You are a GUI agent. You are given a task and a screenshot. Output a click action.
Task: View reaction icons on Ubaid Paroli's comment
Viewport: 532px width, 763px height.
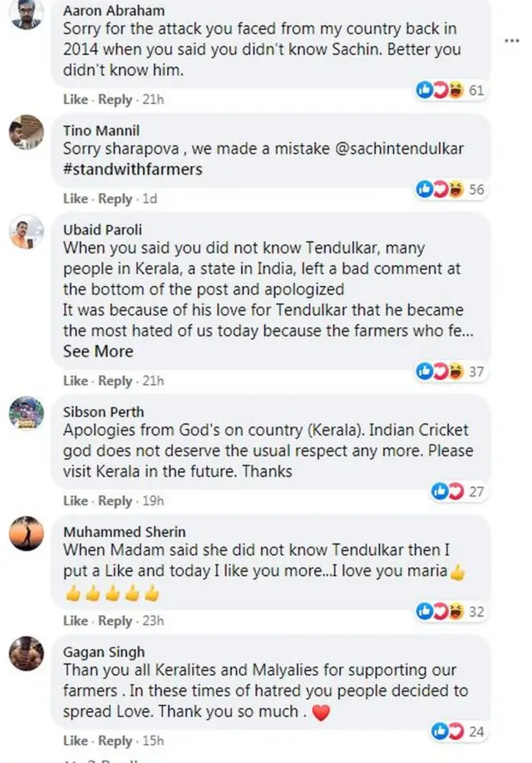[x=438, y=372]
